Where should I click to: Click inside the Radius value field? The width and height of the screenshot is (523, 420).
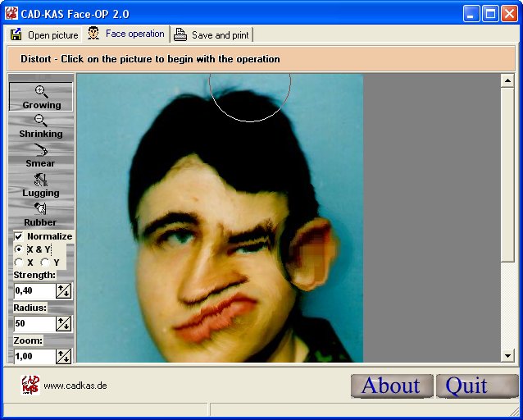point(34,323)
